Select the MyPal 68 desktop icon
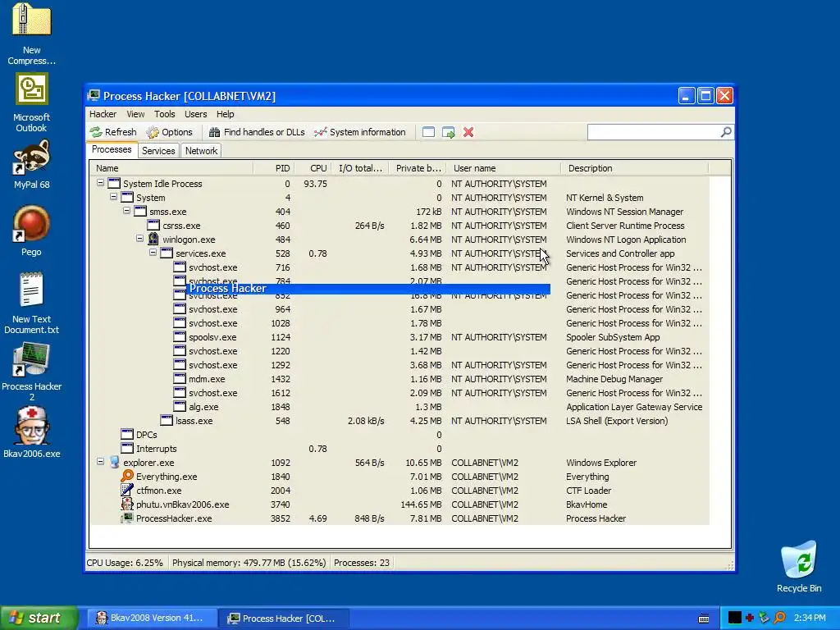The height and width of the screenshot is (630, 840). click(x=31, y=165)
